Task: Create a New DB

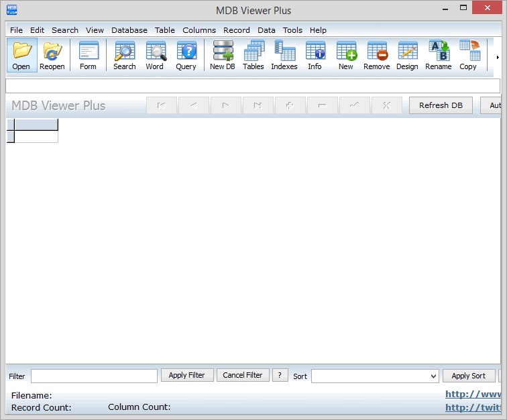Action: pos(223,52)
